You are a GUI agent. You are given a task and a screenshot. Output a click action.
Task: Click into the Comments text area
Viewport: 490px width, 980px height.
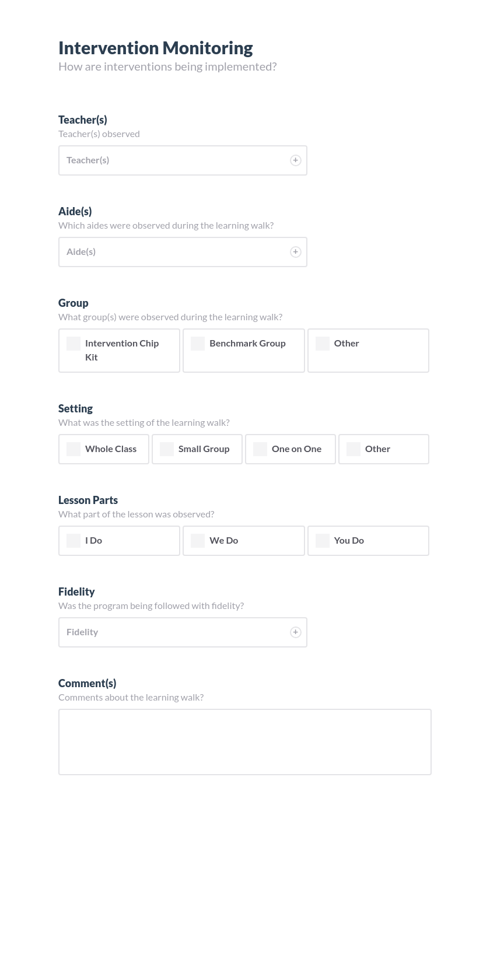tap(244, 741)
